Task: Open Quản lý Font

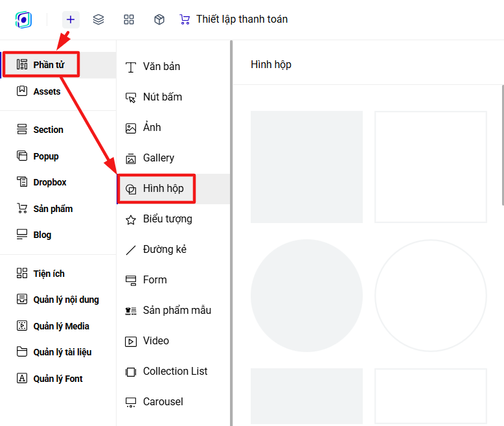Action: tap(58, 379)
